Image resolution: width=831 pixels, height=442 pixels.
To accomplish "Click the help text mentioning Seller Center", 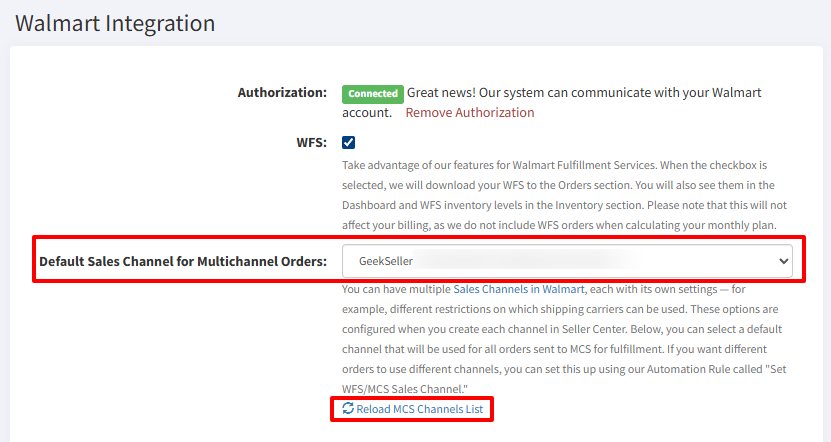I will click(x=560, y=329).
